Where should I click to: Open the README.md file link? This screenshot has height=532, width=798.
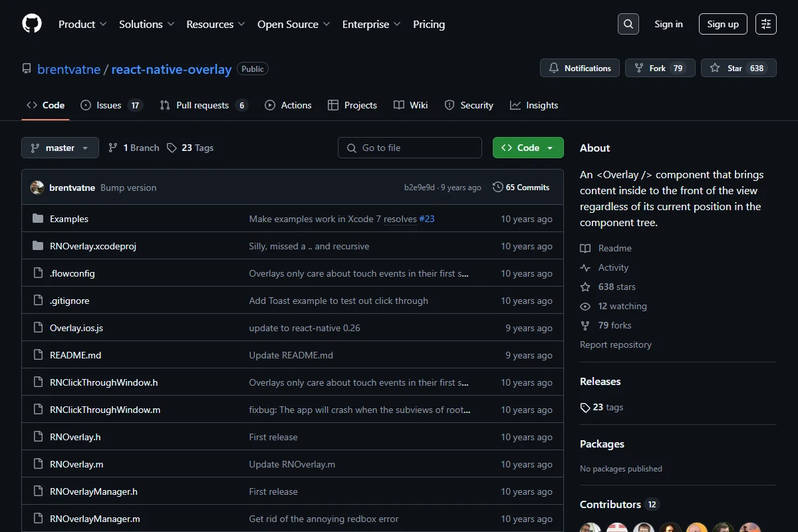point(76,355)
